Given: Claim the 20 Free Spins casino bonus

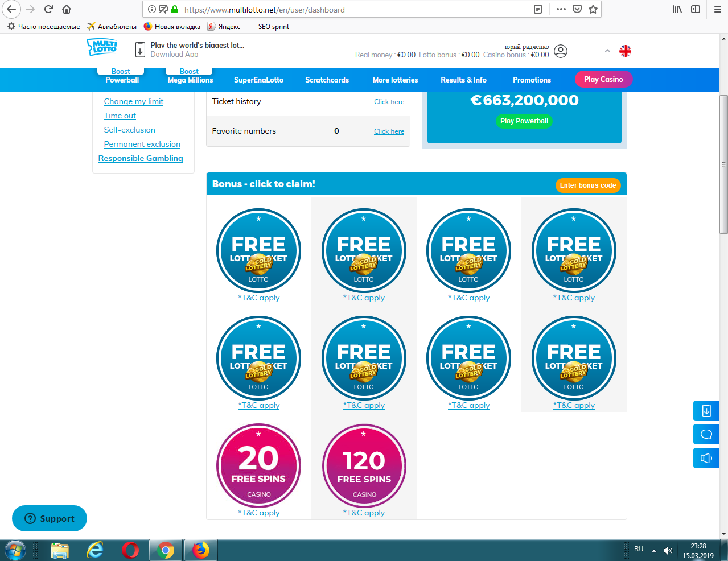Looking at the screenshot, I should 258,465.
